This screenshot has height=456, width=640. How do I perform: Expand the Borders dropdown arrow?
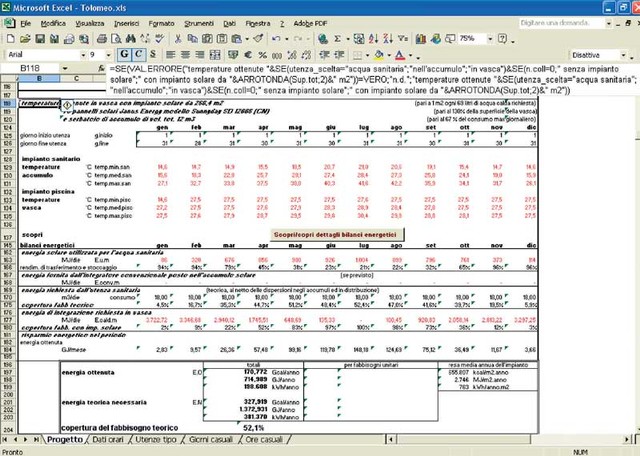367,55
